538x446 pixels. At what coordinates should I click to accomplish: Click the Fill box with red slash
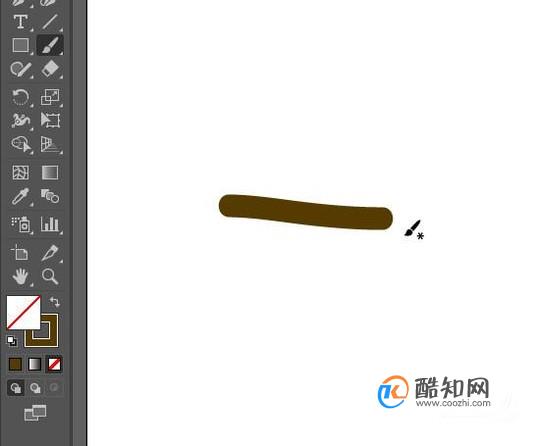pos(23,312)
